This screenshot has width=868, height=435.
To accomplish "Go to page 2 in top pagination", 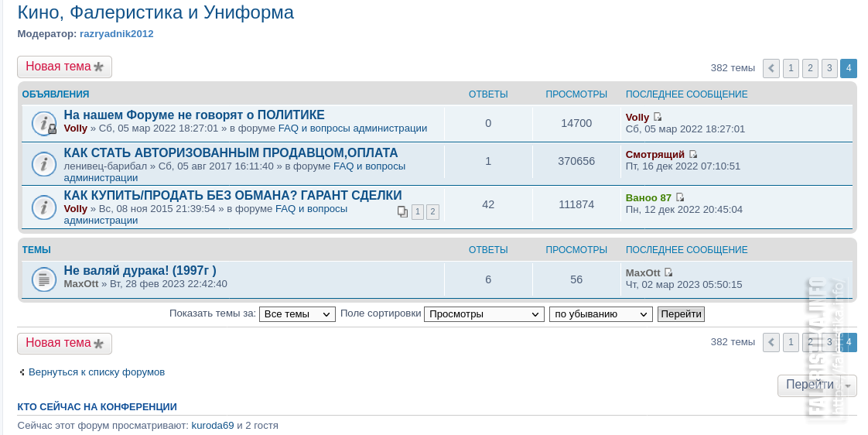I will [x=810, y=68].
